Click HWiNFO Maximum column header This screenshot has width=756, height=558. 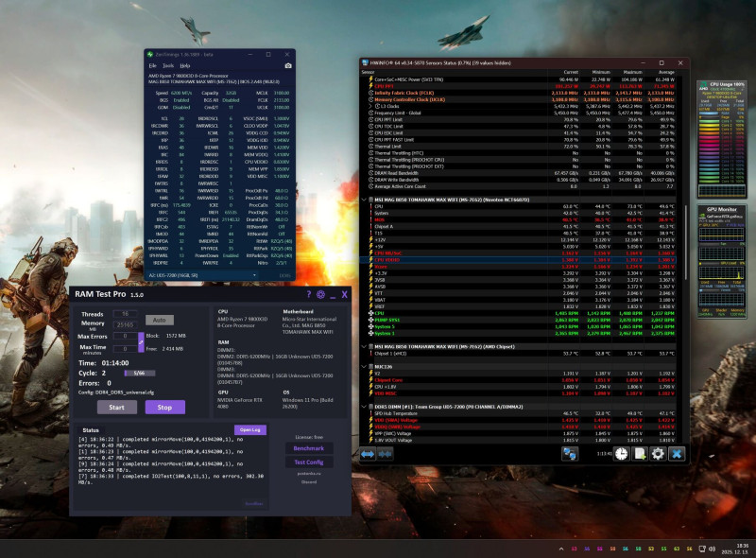pos(632,73)
